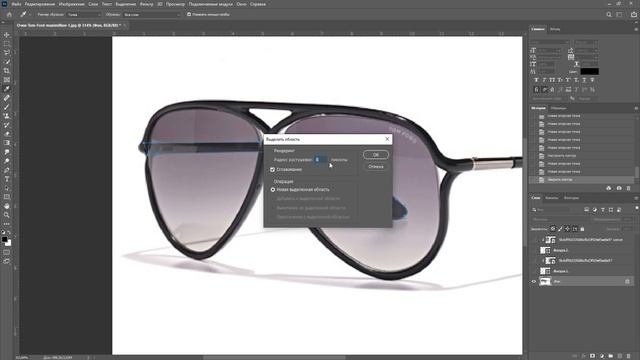Open the sample size dropdown Точка
Viewport: 640px width, 360px height.
[x=84, y=14]
